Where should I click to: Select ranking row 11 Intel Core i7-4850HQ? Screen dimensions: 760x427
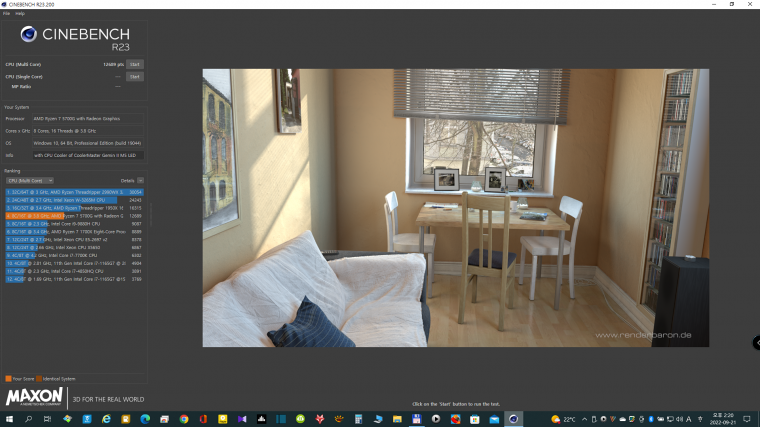74,271
